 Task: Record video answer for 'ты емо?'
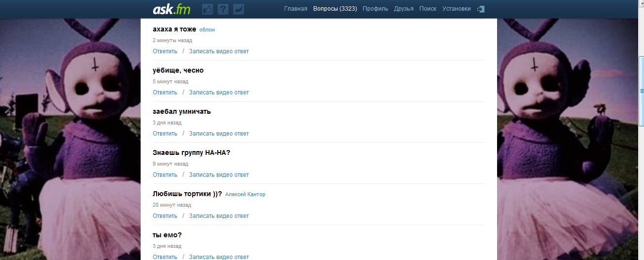[x=219, y=257]
